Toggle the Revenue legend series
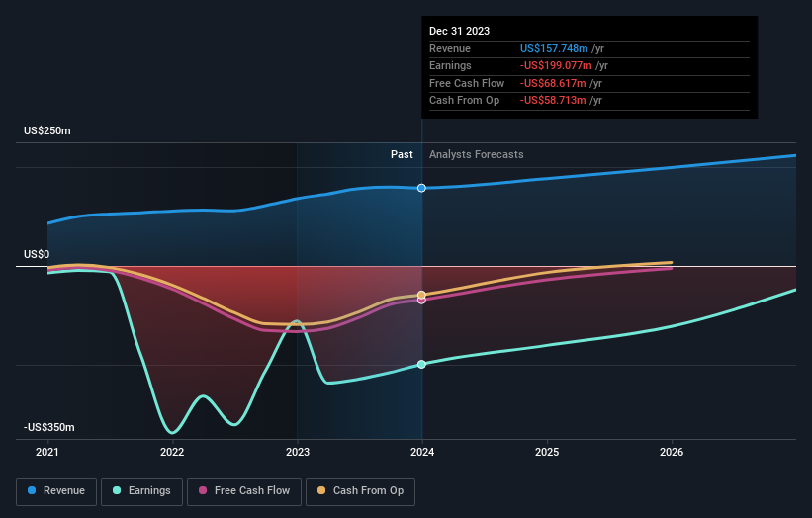812x518 pixels. click(56, 491)
